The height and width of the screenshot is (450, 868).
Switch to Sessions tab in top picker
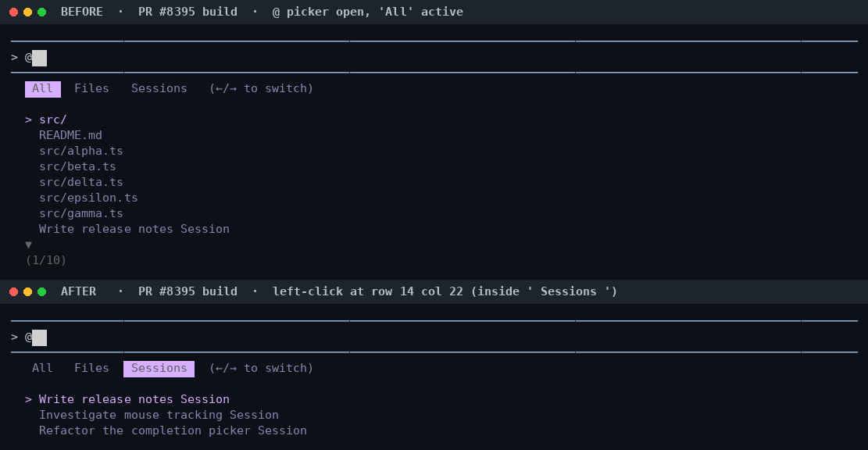tap(159, 88)
